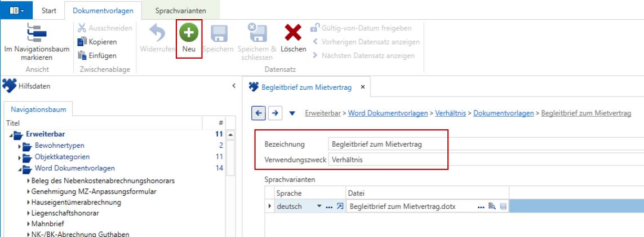Click the preview document icon in Datei cell
The image size is (644, 237).
click(x=492, y=207)
